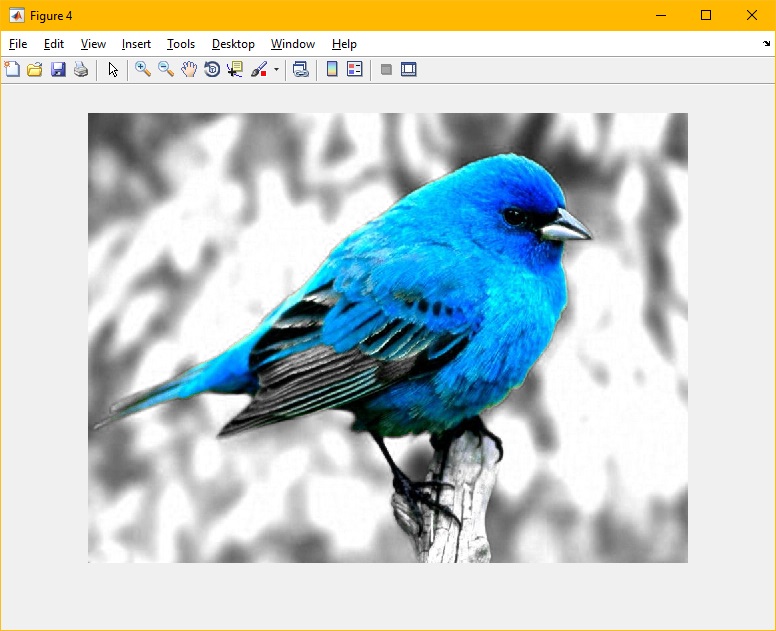The height and width of the screenshot is (631, 776).
Task: Activate the Pan hand tool
Action: [189, 69]
